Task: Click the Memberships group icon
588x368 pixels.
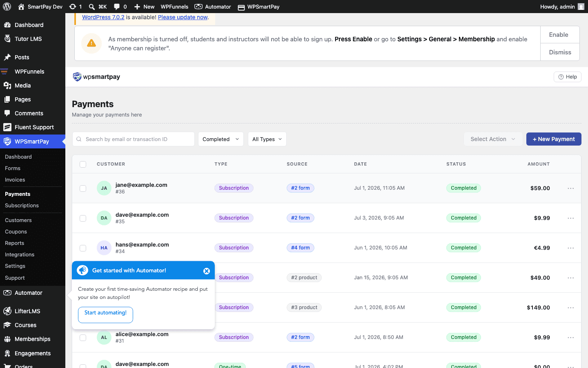Action: click(7, 339)
